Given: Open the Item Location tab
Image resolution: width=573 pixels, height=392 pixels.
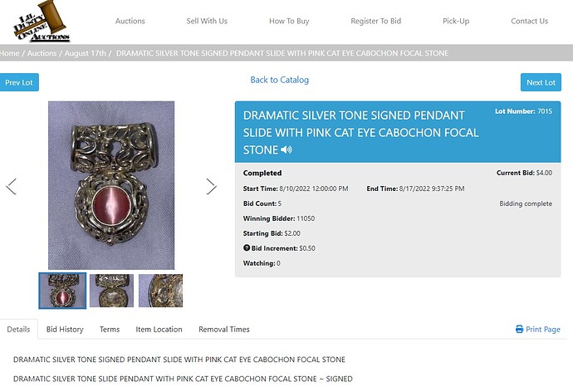Looking at the screenshot, I should 159,329.
